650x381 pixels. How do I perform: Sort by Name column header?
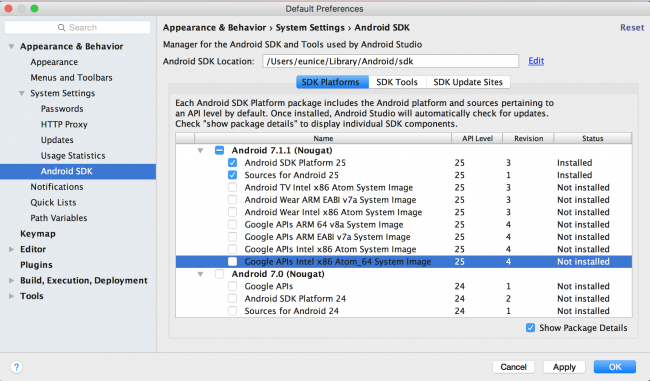[x=323, y=138]
